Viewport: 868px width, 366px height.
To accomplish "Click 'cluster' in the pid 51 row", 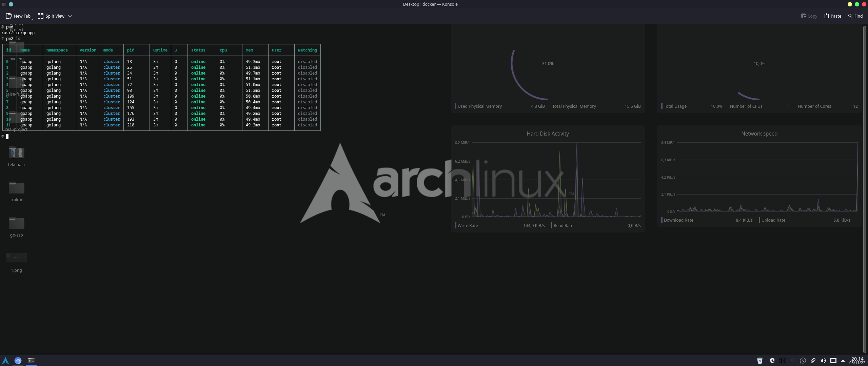I will coord(112,79).
